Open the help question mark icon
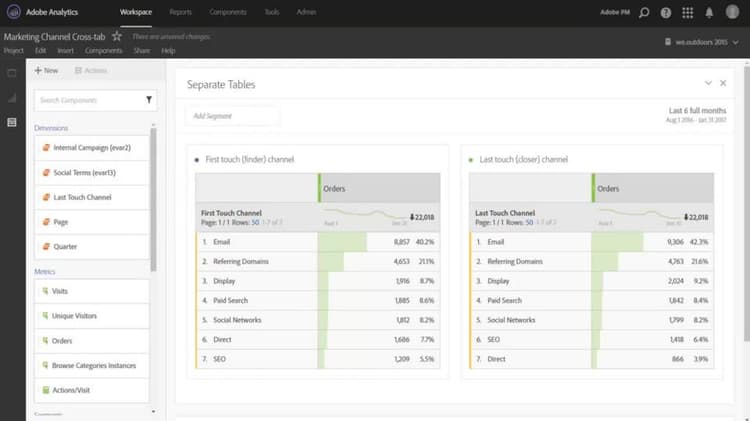 point(666,12)
